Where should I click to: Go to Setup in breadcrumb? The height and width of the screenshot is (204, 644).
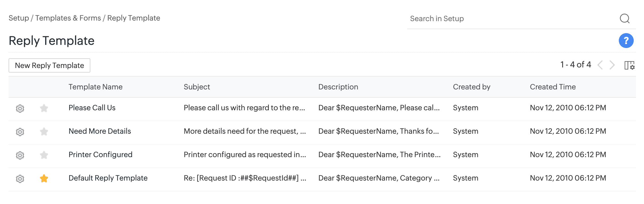click(19, 18)
